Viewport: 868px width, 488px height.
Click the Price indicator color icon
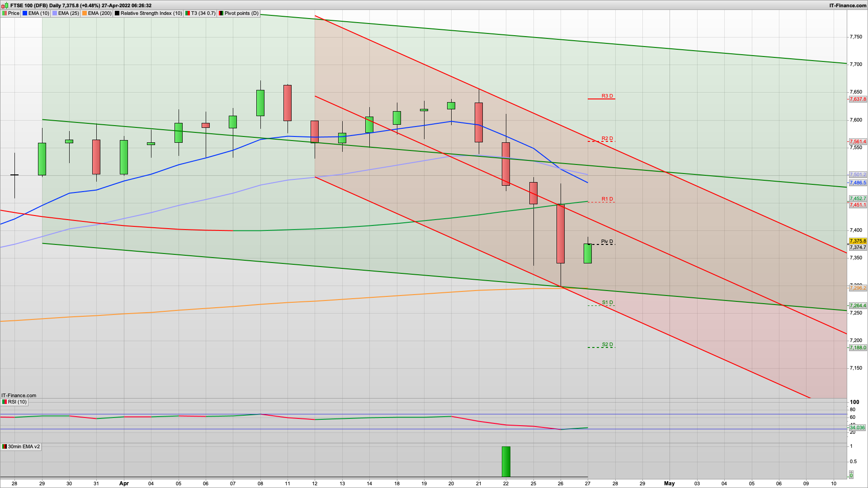pyautogui.click(x=5, y=13)
